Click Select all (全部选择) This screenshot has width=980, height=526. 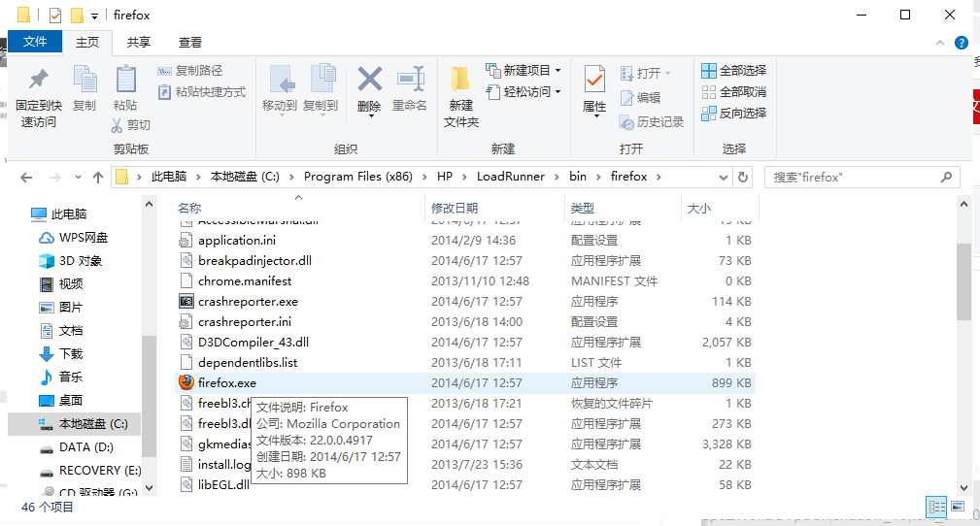point(733,71)
